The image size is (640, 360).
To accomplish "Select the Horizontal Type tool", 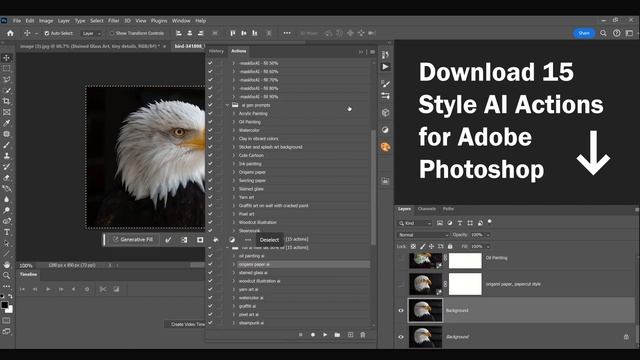I will [x=7, y=232].
